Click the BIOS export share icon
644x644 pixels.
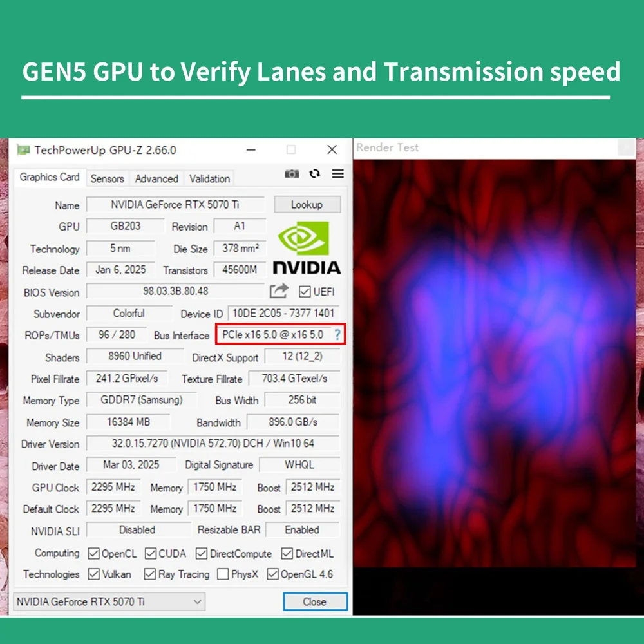pyautogui.click(x=279, y=291)
